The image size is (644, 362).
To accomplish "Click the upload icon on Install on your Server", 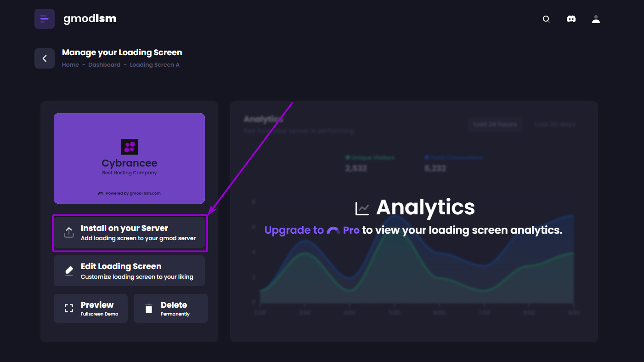I will (x=68, y=232).
